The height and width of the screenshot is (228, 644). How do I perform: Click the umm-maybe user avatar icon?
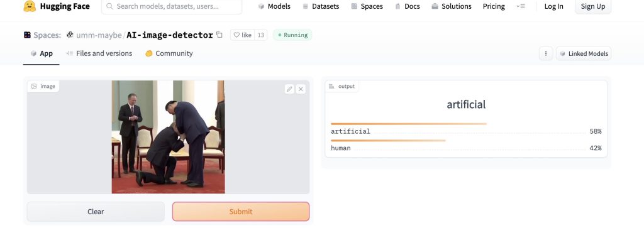(70, 35)
